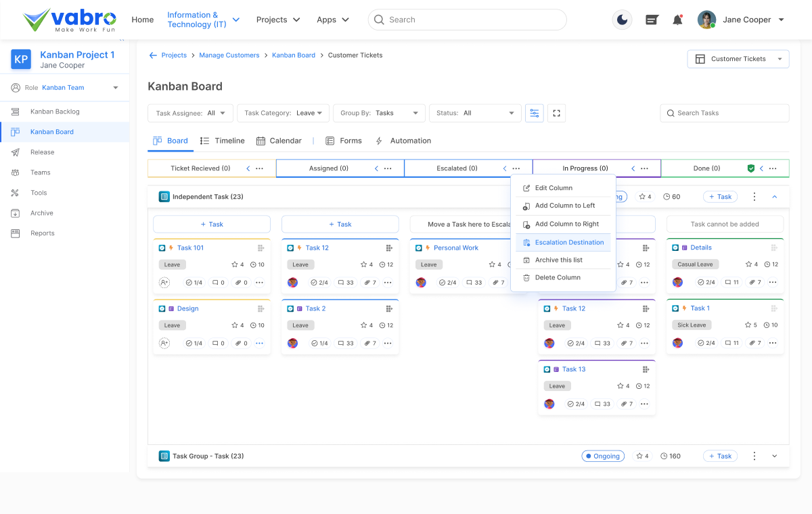Click the green shield on Done column
The width and height of the screenshot is (812, 514).
click(x=750, y=168)
